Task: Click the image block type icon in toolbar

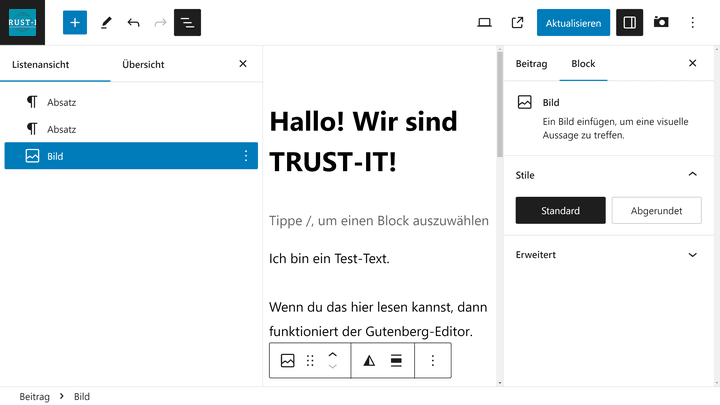Action: pos(287,360)
